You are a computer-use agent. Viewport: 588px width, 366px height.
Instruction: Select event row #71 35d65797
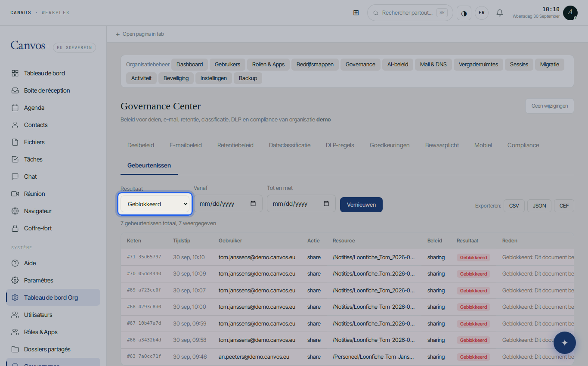click(x=347, y=257)
